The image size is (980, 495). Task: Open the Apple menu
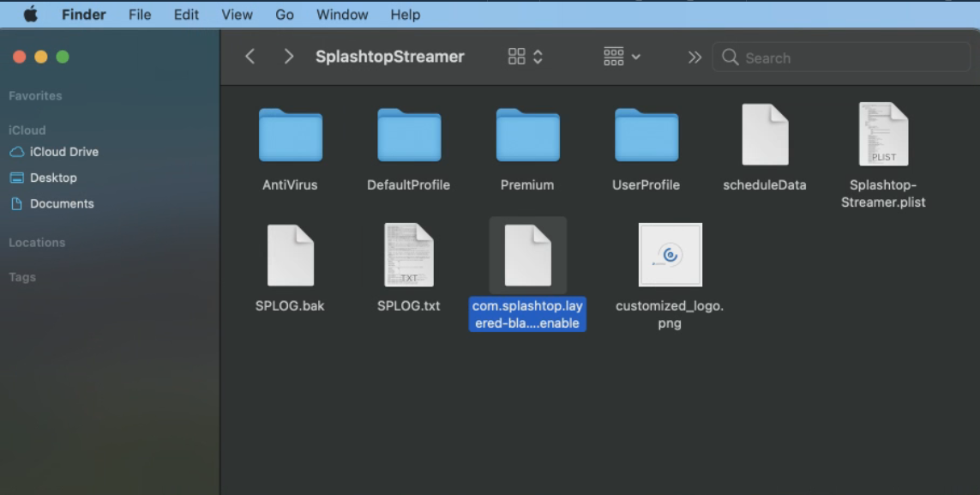(31, 15)
